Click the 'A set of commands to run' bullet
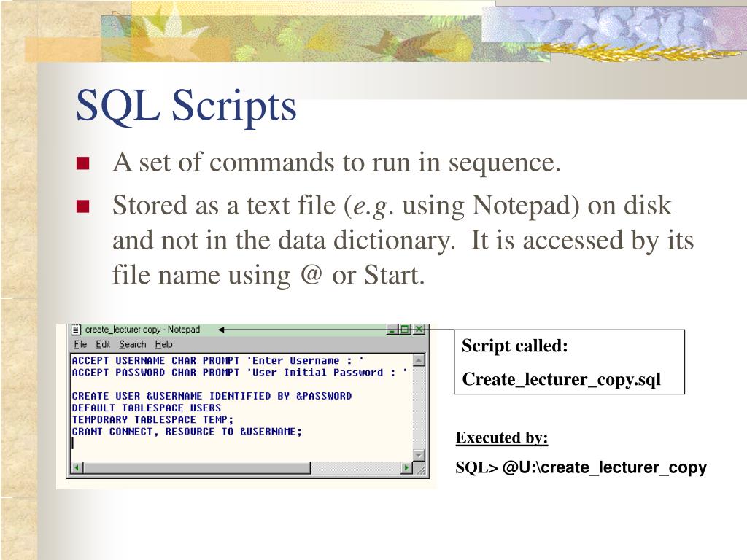Image resolution: width=747 pixels, height=560 pixels. coord(337,163)
